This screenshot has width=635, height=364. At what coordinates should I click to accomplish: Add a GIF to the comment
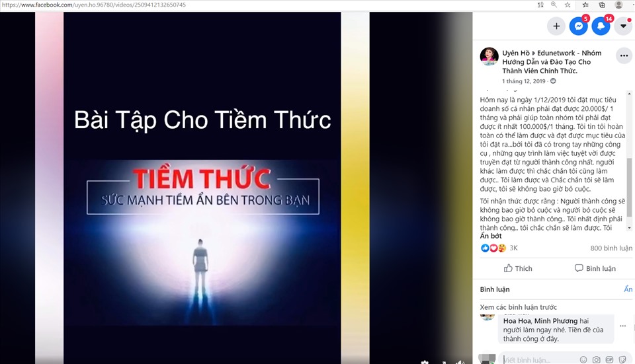tap(609, 359)
